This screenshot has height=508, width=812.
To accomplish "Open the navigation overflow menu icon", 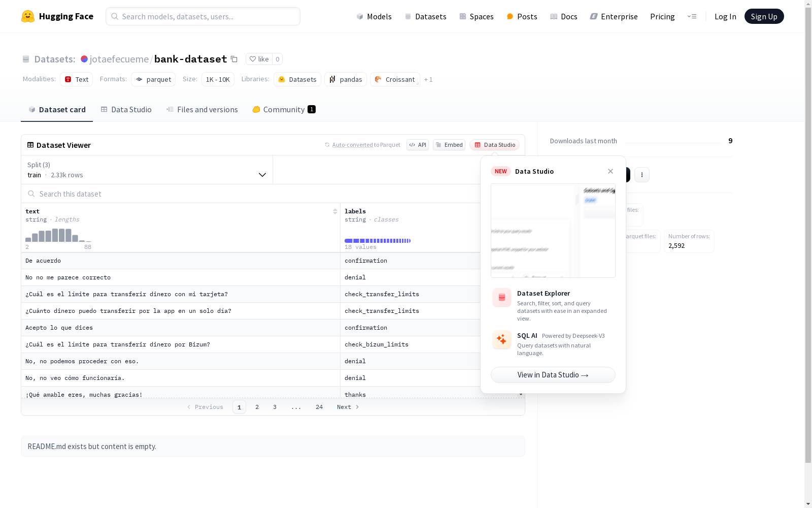I will (x=692, y=16).
